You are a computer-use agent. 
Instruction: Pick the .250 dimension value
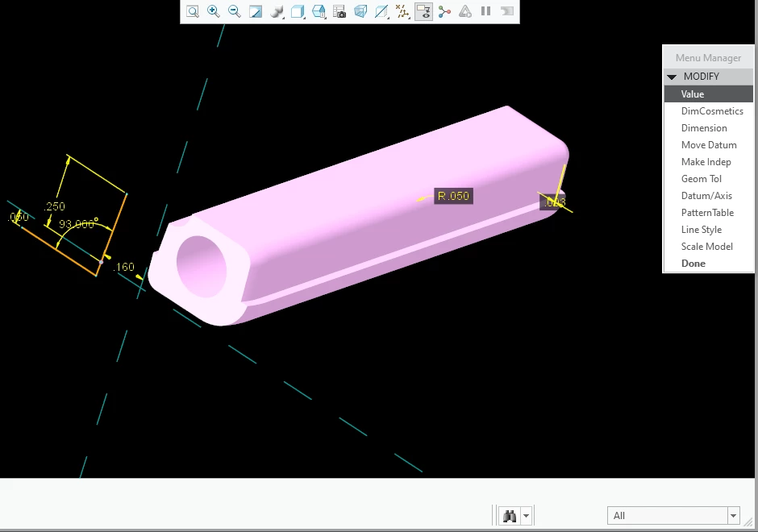(x=54, y=207)
